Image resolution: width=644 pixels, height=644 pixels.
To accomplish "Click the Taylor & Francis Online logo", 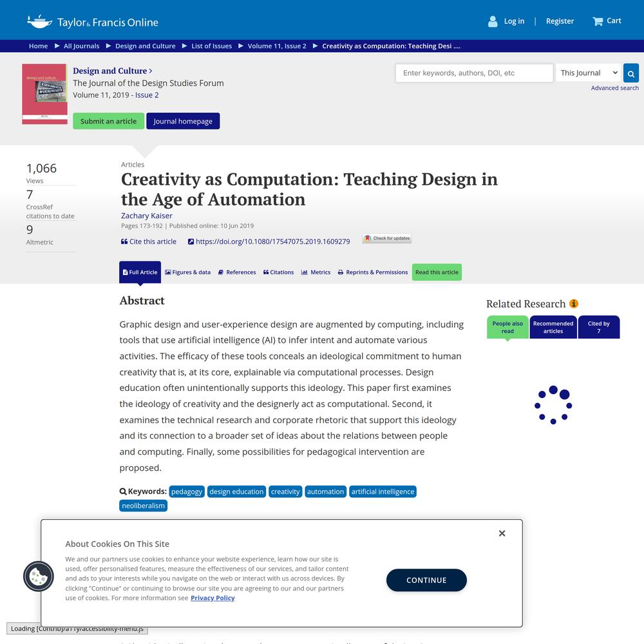I will [93, 22].
